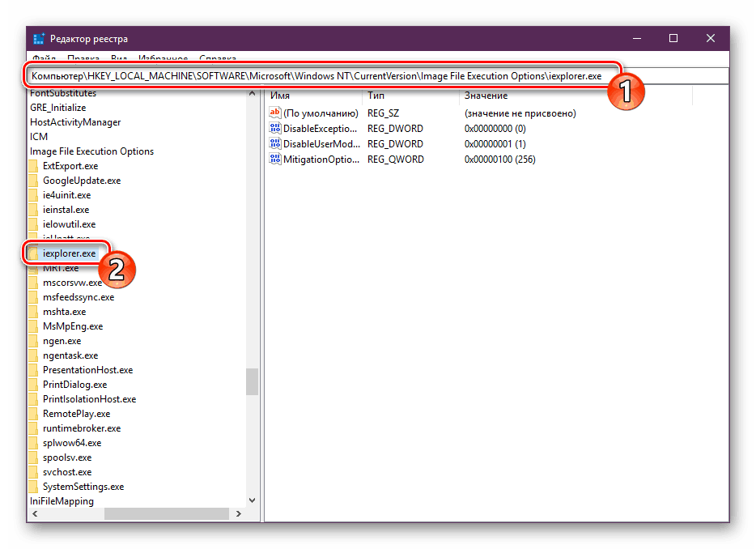Minimize the Редактор реестра window
This screenshot has height=549, width=756.
637,39
